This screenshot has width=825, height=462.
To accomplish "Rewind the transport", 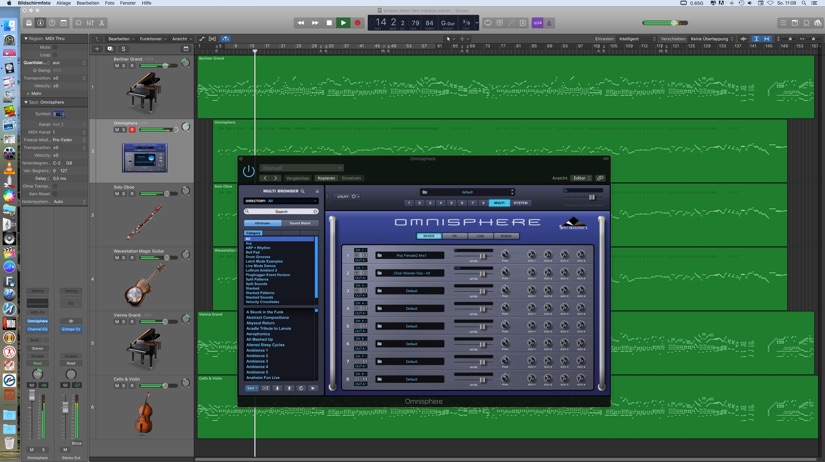I will 300,23.
